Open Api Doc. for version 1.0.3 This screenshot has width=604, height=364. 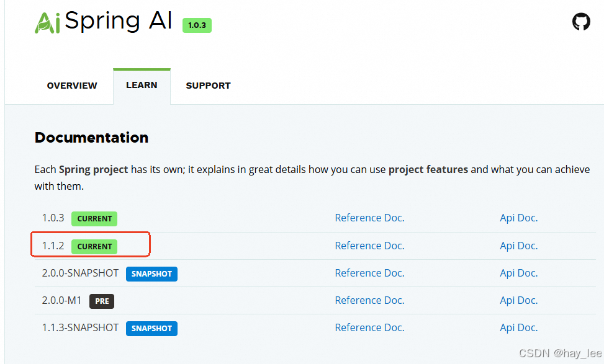coord(518,218)
